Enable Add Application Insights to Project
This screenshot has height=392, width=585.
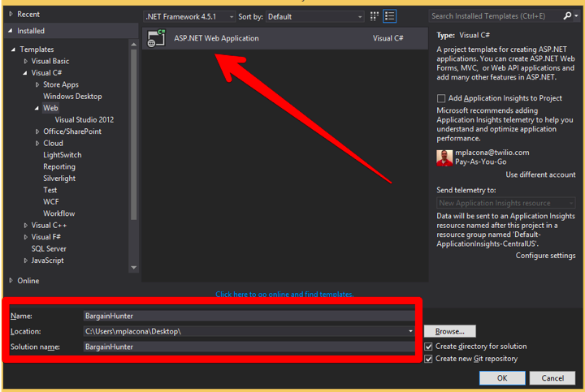(441, 98)
